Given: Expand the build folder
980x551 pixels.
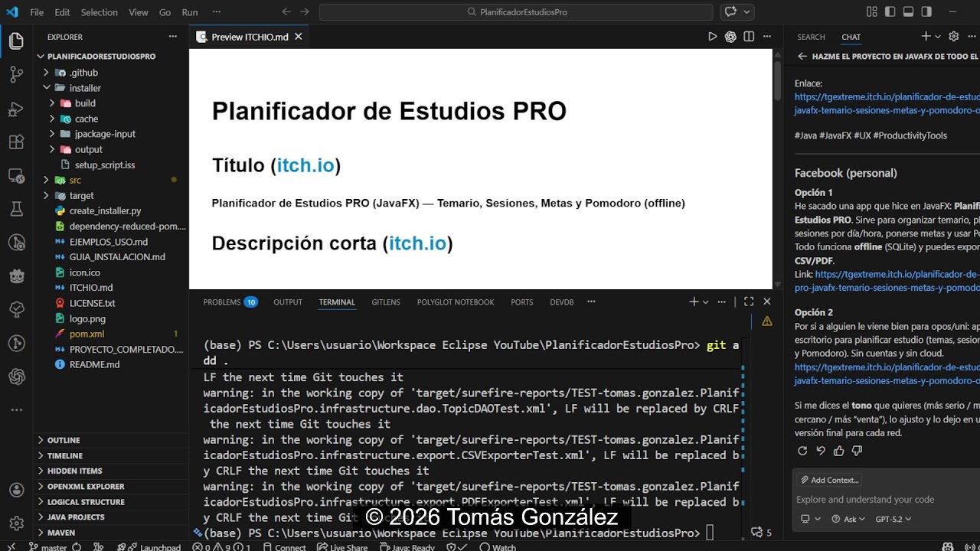Looking at the screenshot, I should [x=52, y=103].
